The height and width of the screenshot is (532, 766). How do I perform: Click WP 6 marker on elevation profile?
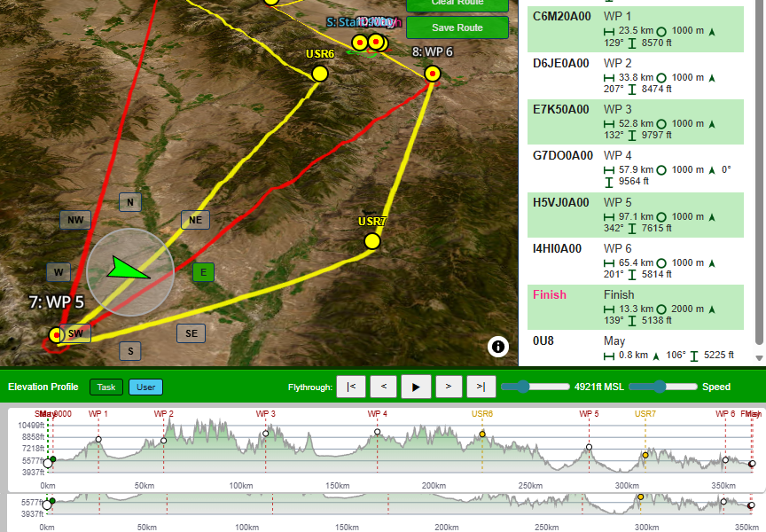pos(725,460)
